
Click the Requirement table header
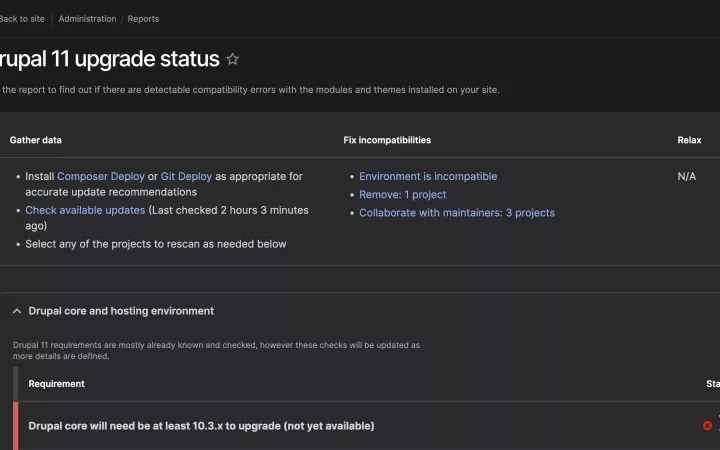click(x=56, y=384)
